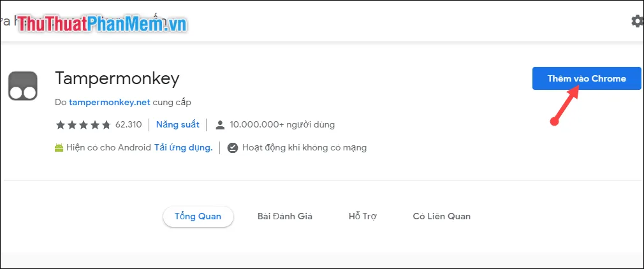Click the Thêm vào Chrome button
The width and height of the screenshot is (644, 269).
click(x=587, y=78)
